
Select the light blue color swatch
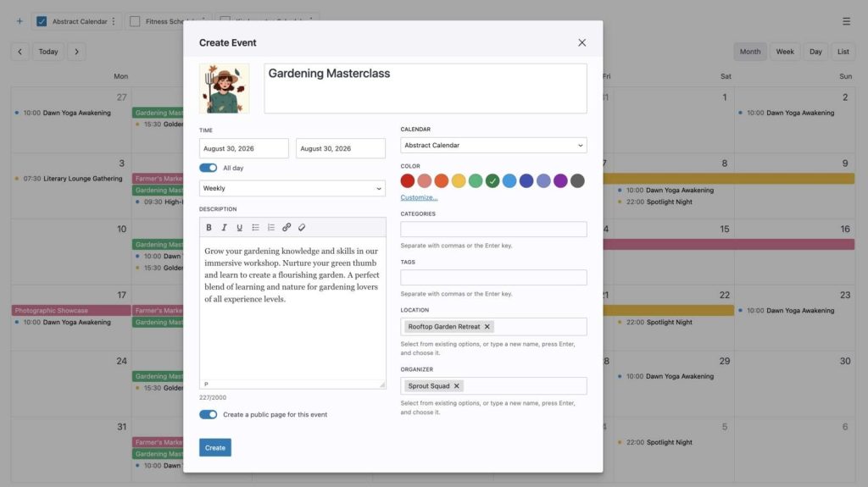pyautogui.click(x=509, y=180)
